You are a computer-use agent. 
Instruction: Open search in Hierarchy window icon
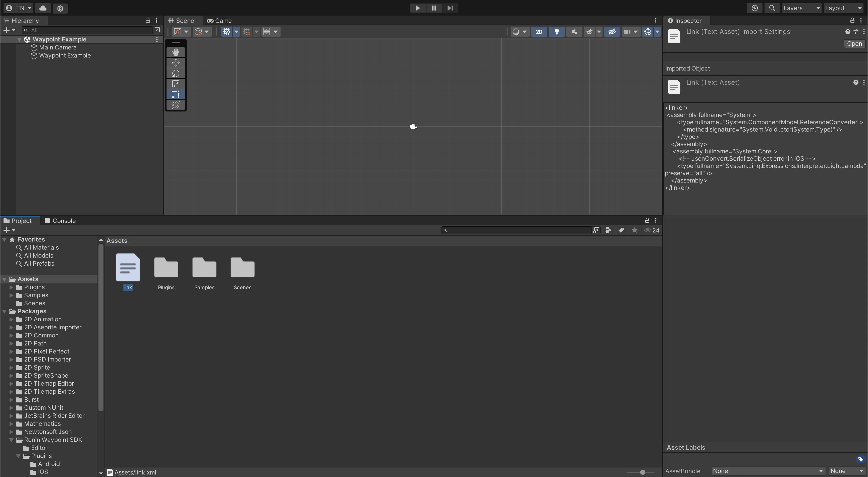157,30
